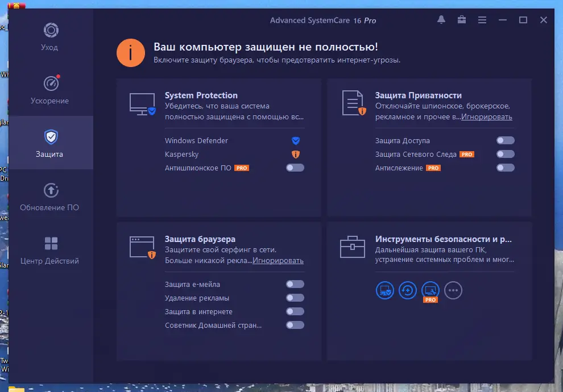The height and width of the screenshot is (392, 563).
Task: Click the notification bell icon
Action: tap(441, 20)
